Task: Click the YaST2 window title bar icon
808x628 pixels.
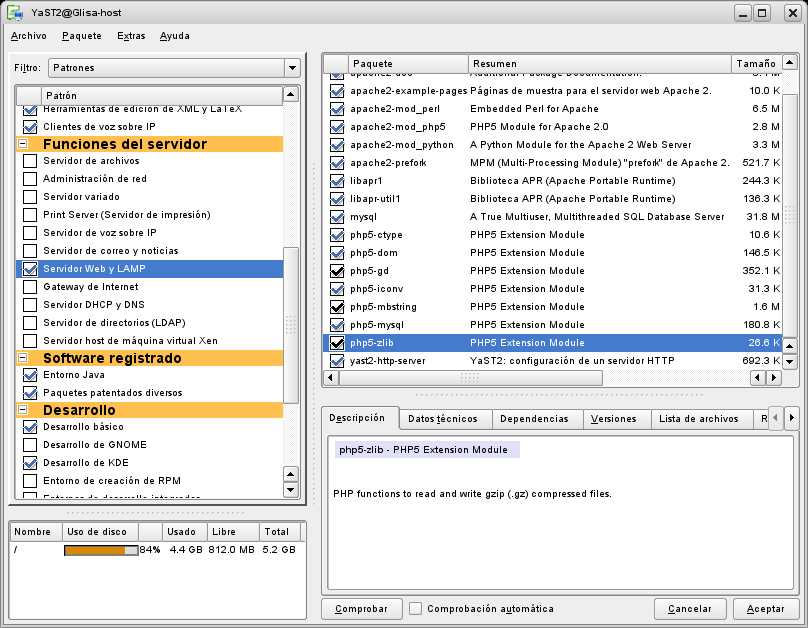Action: 15,12
